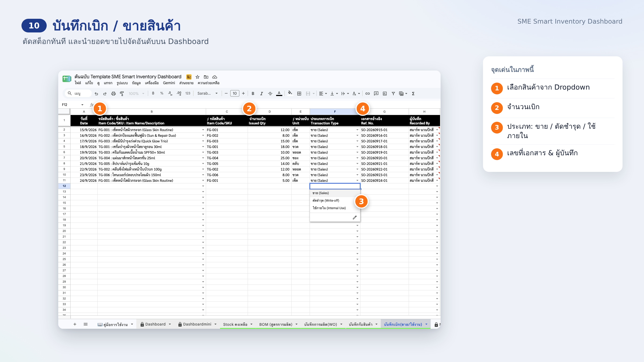Format as currency with the baht icon
The width and height of the screenshot is (644, 362).
click(x=153, y=93)
